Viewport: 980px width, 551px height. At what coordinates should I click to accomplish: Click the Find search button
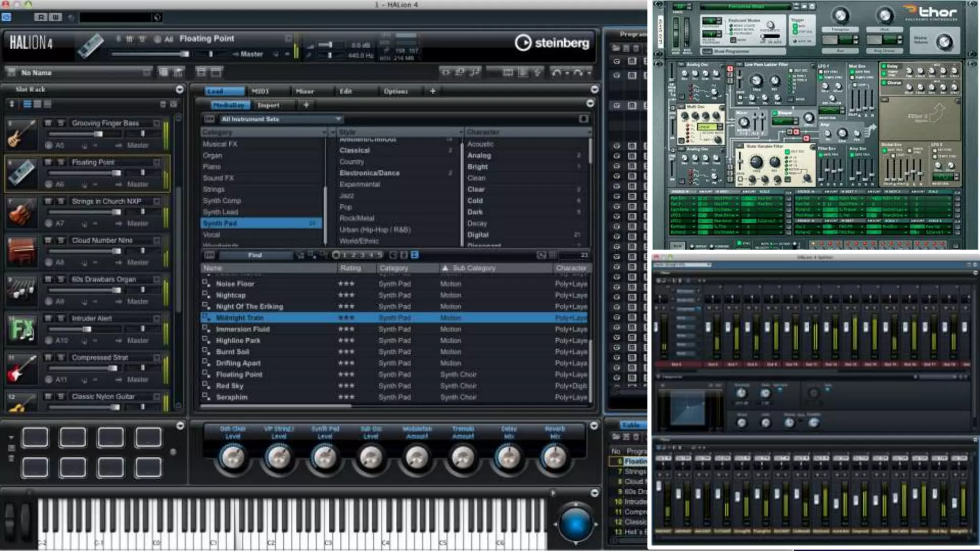click(x=255, y=255)
